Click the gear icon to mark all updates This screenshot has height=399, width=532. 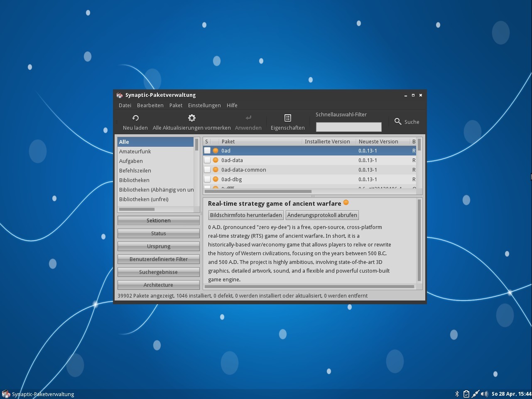click(x=191, y=118)
